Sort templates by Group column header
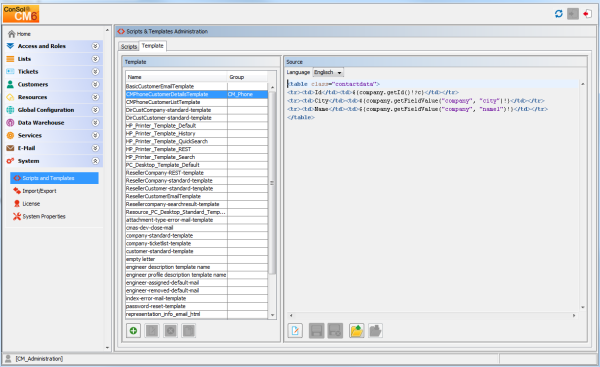 pyautogui.click(x=247, y=77)
